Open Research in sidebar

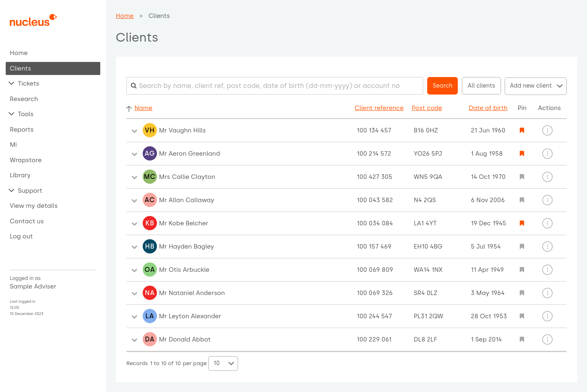coord(24,99)
